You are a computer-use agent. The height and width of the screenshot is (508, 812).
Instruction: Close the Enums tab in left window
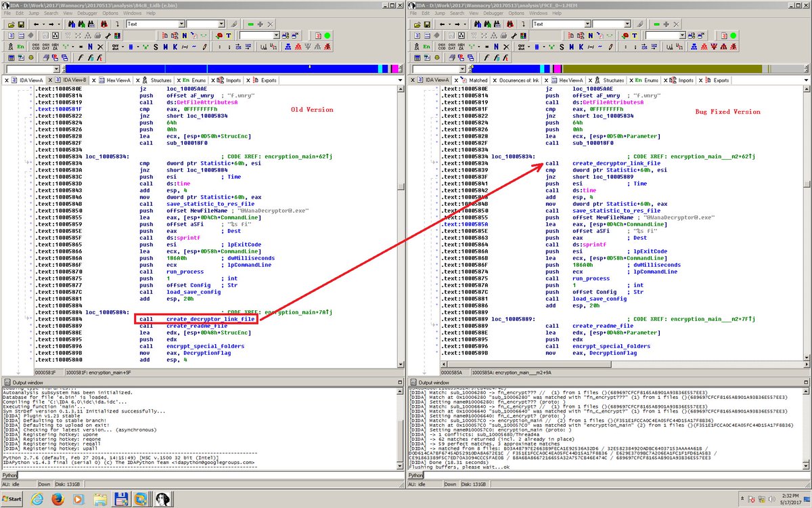(179, 80)
